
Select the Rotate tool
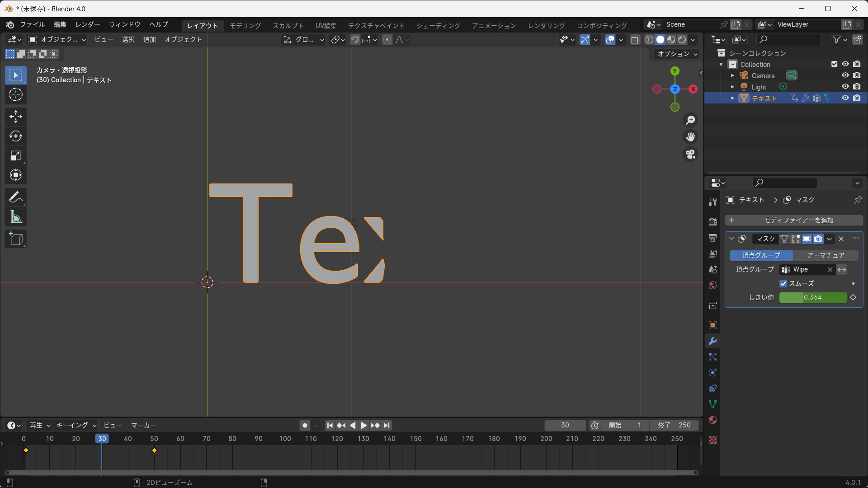tap(16, 136)
